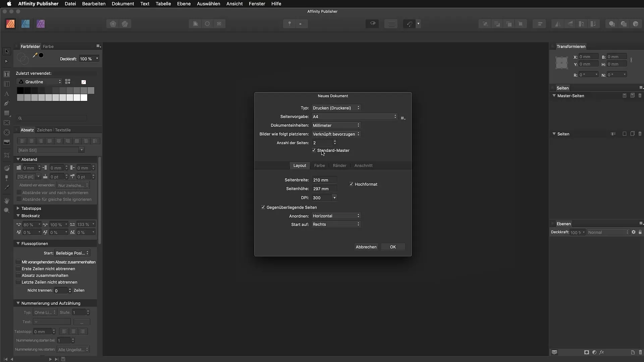Enable Mit vorangehendem Absatz zusammenhalten
The height and width of the screenshot is (362, 644).
click(18, 262)
